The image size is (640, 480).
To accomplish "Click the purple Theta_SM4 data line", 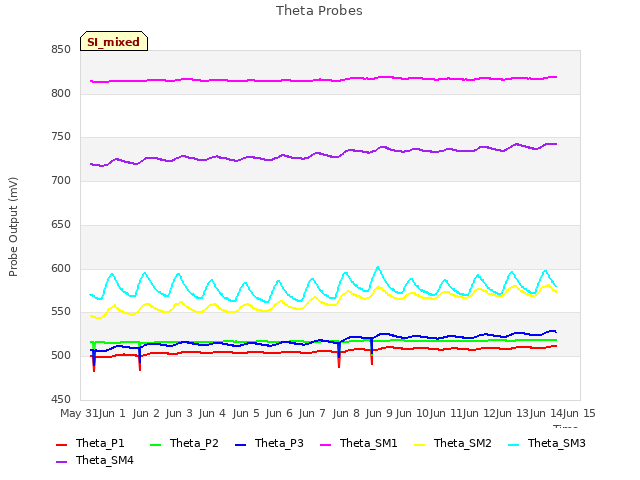I will point(322,155).
